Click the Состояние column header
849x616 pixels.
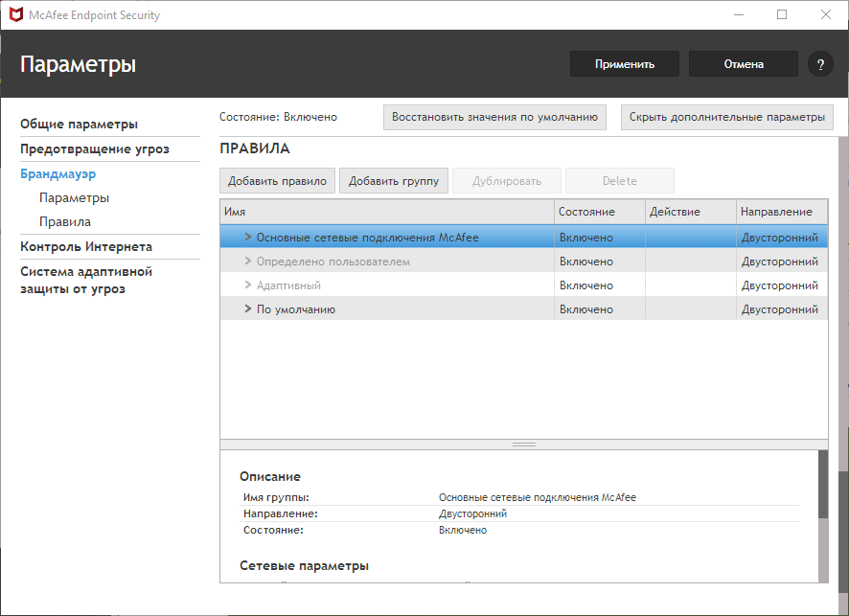600,212
